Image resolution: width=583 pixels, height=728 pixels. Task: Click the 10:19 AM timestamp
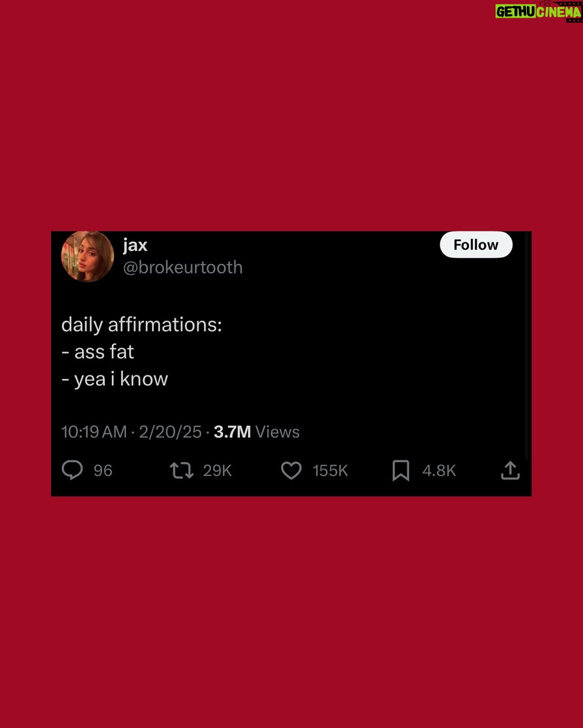pyautogui.click(x=94, y=432)
